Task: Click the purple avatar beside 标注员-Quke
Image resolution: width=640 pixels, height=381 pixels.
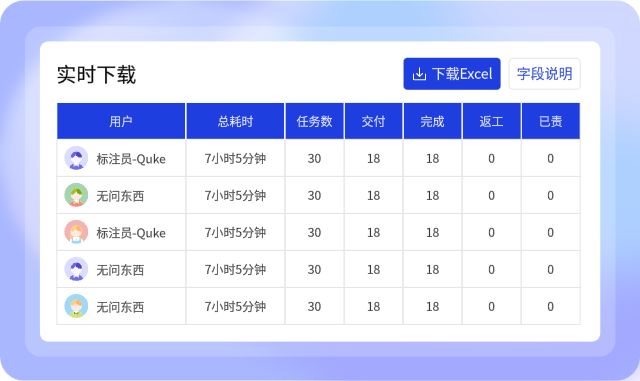Action: coord(76,158)
